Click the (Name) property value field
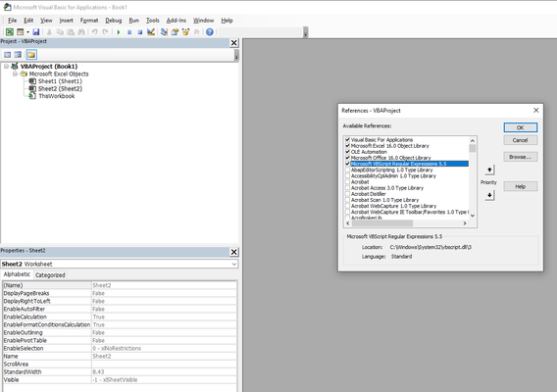 (x=164, y=285)
